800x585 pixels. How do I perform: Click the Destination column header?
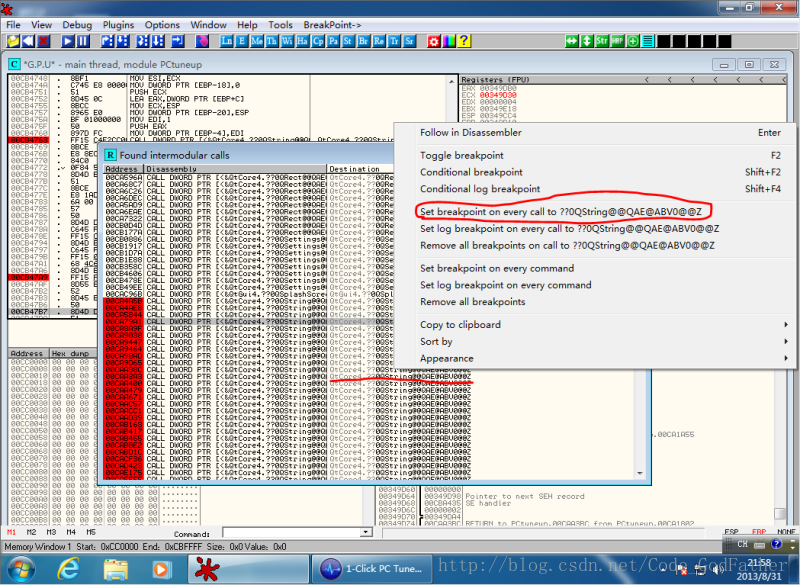click(360, 169)
